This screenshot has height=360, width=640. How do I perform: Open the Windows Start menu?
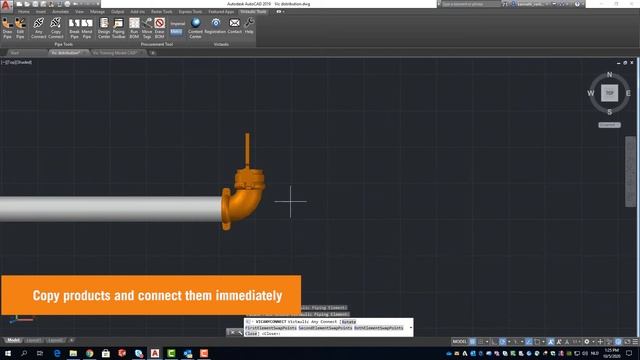tap(7, 353)
